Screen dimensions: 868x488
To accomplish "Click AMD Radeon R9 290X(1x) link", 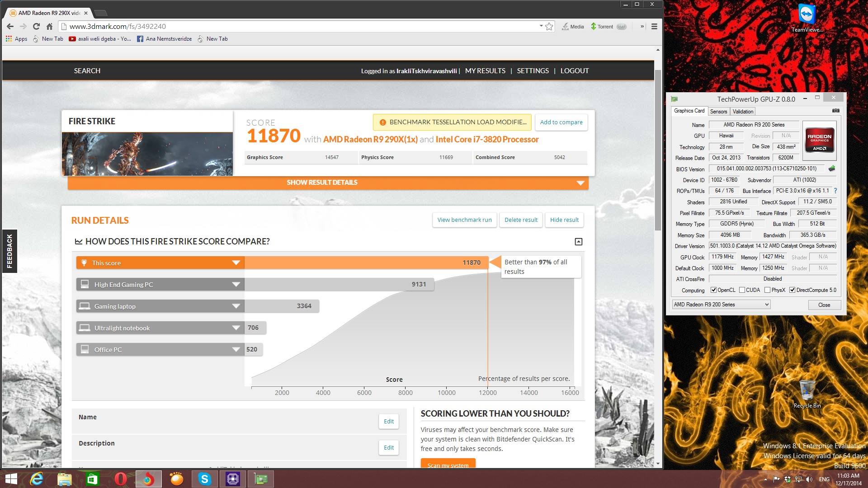I will tap(370, 140).
